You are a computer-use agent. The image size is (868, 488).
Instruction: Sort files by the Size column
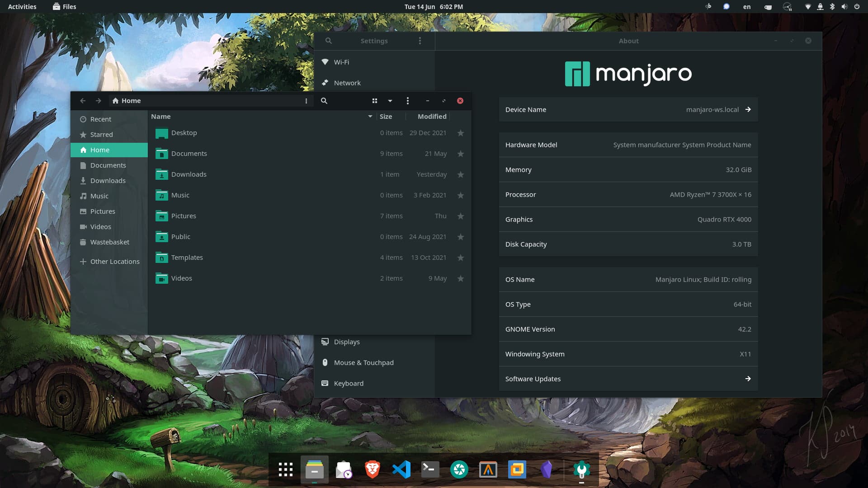[x=386, y=117]
